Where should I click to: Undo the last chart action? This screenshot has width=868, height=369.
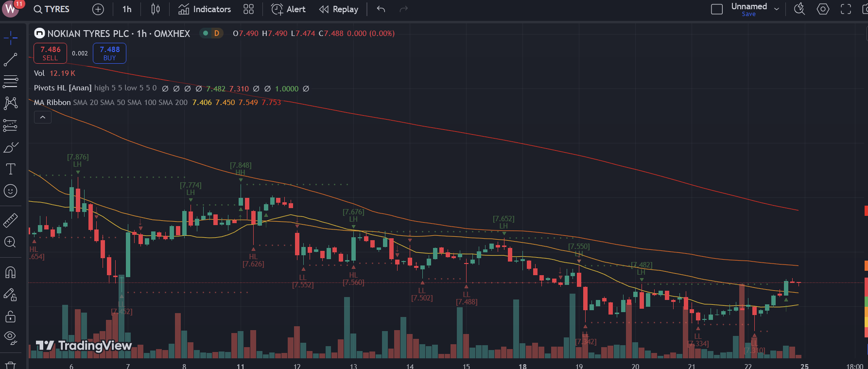tap(381, 9)
